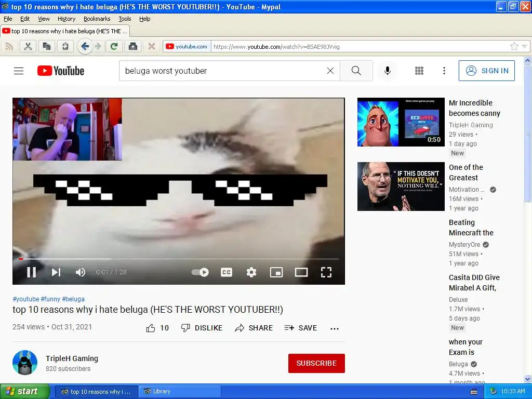Click the Copy toolbar icon

point(47,46)
